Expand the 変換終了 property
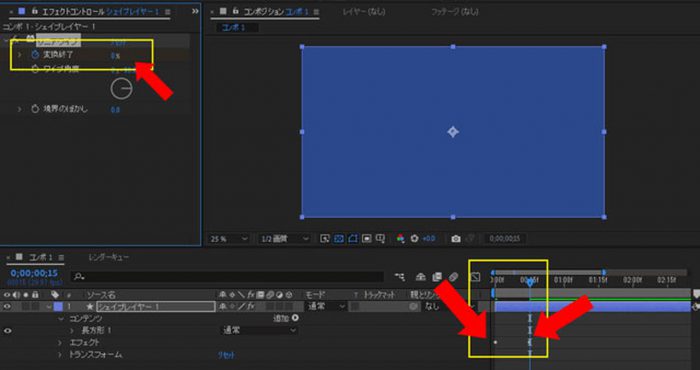 (x=20, y=55)
